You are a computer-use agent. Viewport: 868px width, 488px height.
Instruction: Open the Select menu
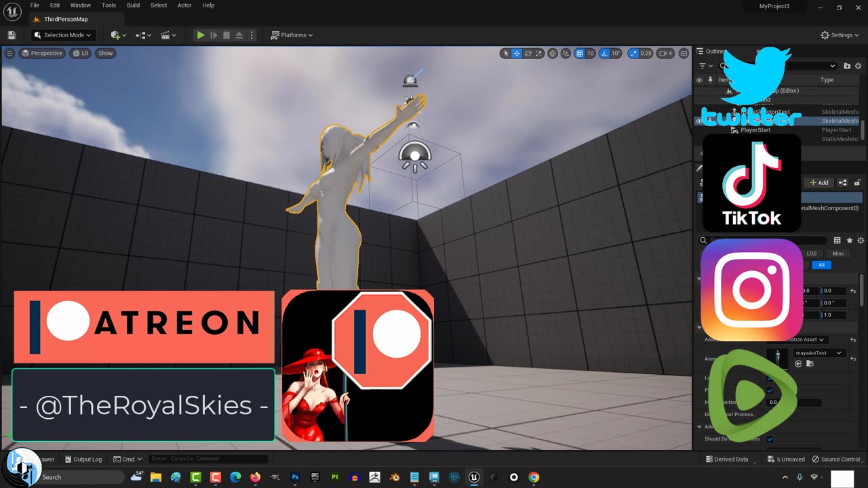click(159, 5)
